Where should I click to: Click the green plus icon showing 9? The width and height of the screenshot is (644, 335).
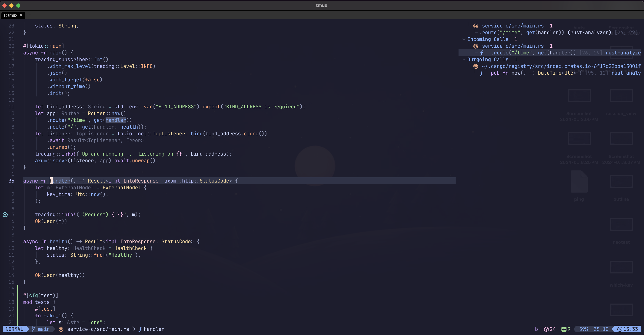[564, 329]
